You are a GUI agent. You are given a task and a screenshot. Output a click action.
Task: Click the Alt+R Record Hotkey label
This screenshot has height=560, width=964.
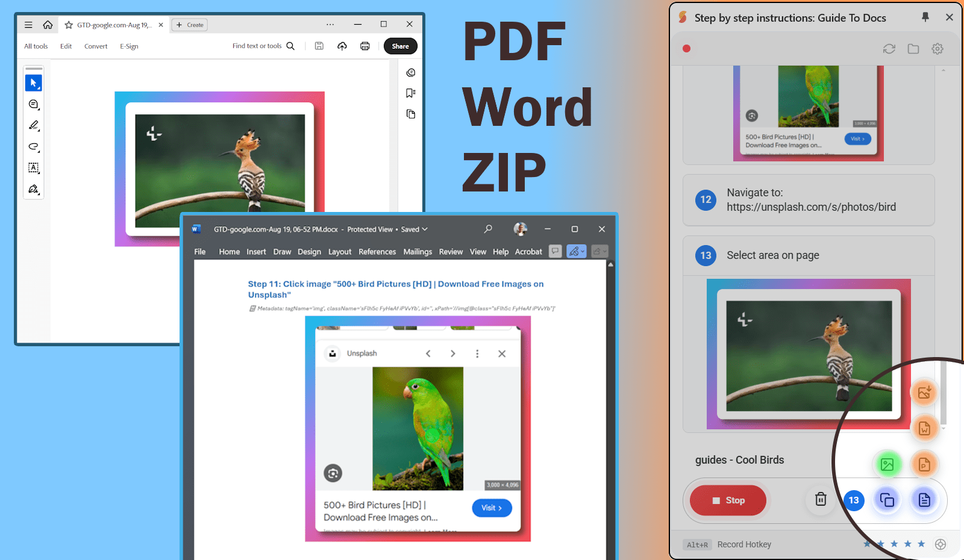(x=728, y=544)
